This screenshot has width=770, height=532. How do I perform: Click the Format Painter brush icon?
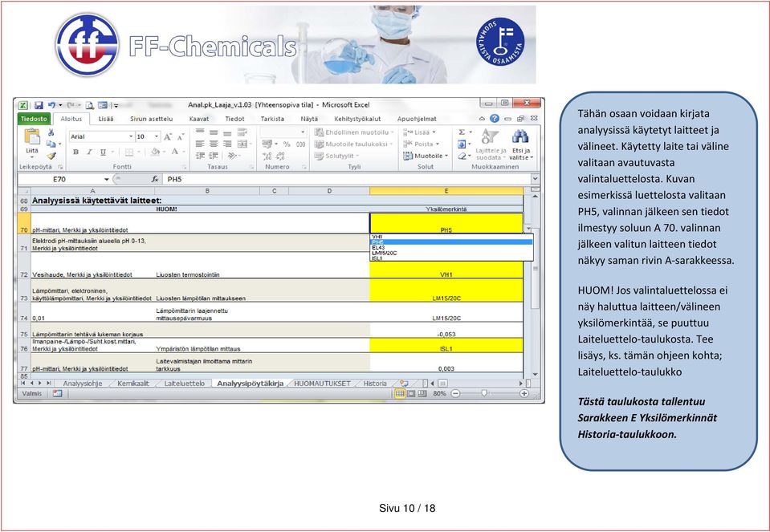pyautogui.click(x=51, y=156)
